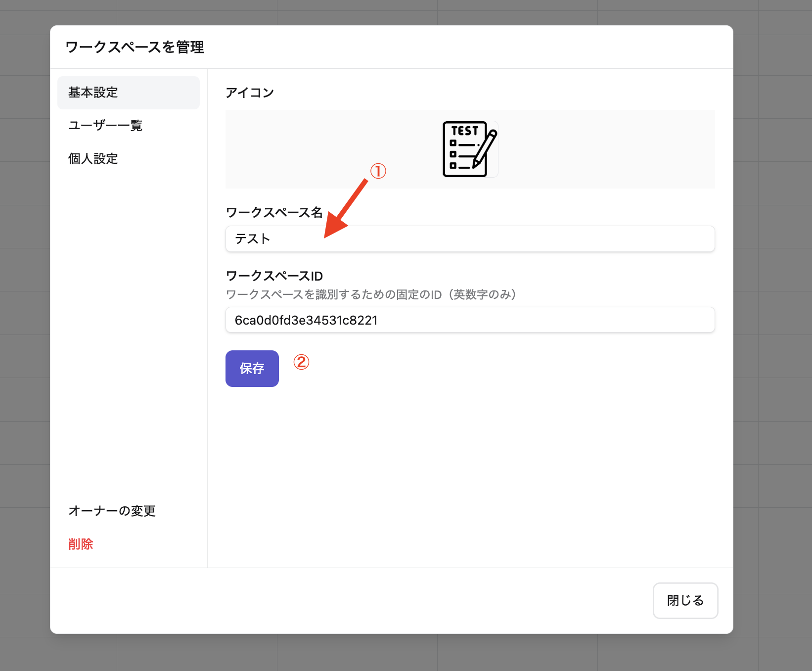Switch to the 個人設定 tab
This screenshot has height=671, width=812.
coord(129,159)
